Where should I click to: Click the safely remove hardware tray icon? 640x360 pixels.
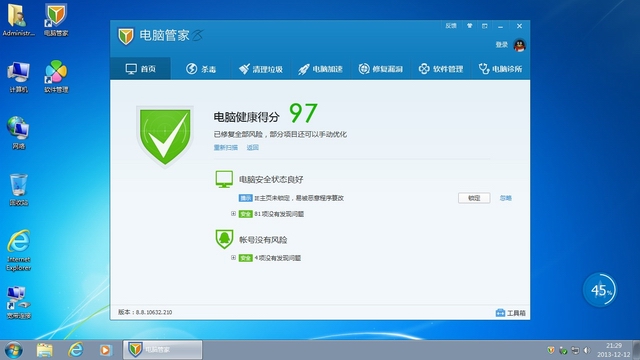click(563, 350)
